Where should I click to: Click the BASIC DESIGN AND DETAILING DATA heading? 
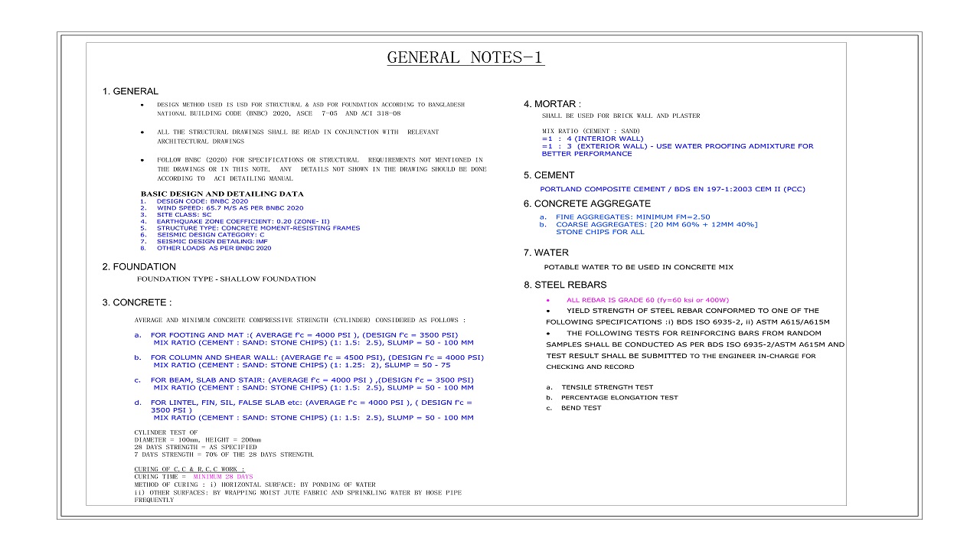click(x=222, y=194)
